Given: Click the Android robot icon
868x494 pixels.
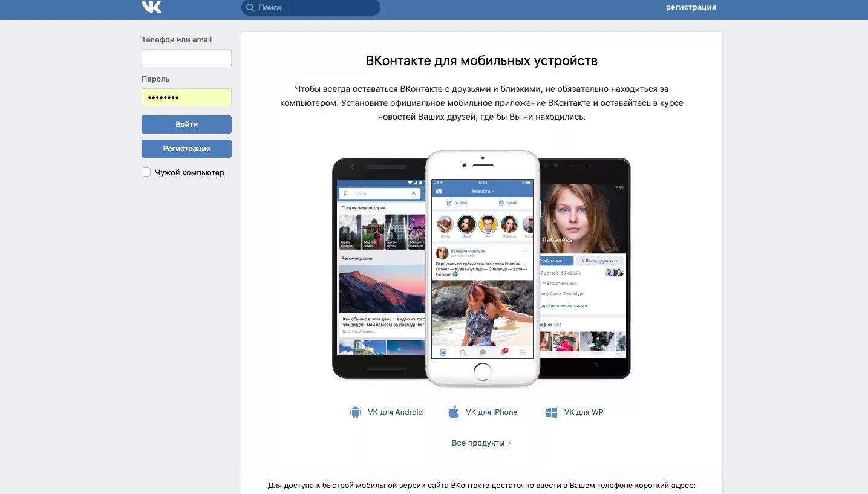Looking at the screenshot, I should (355, 412).
